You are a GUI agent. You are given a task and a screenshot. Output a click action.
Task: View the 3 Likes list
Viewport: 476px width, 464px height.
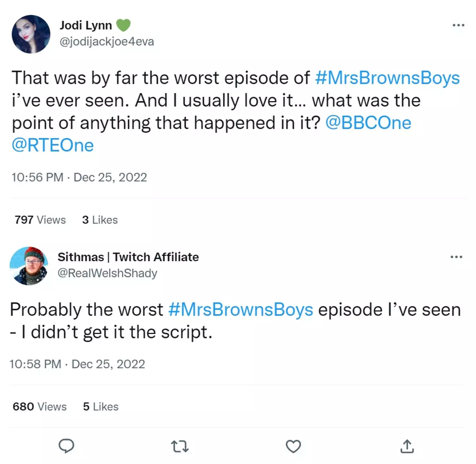pos(100,220)
